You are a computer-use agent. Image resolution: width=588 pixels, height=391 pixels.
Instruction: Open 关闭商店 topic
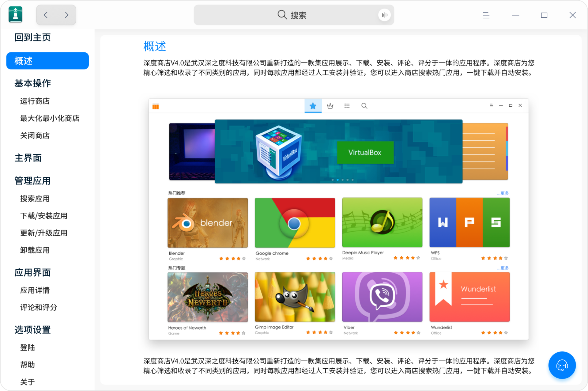(x=35, y=135)
